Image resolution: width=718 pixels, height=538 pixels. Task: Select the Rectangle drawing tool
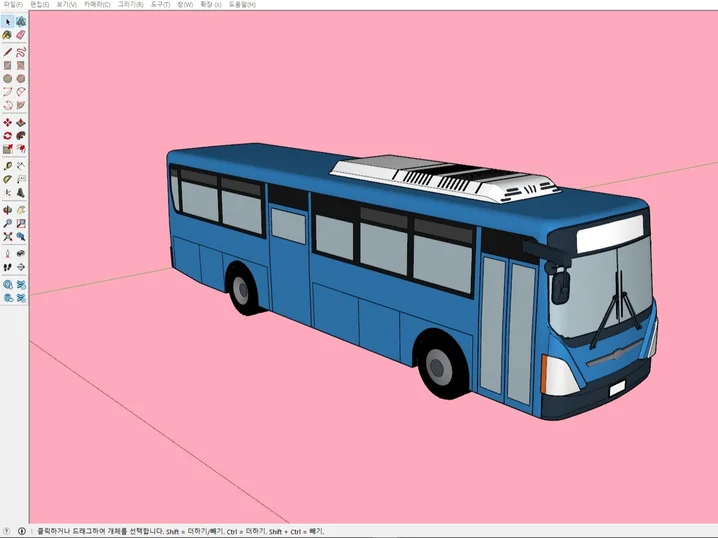(8, 65)
